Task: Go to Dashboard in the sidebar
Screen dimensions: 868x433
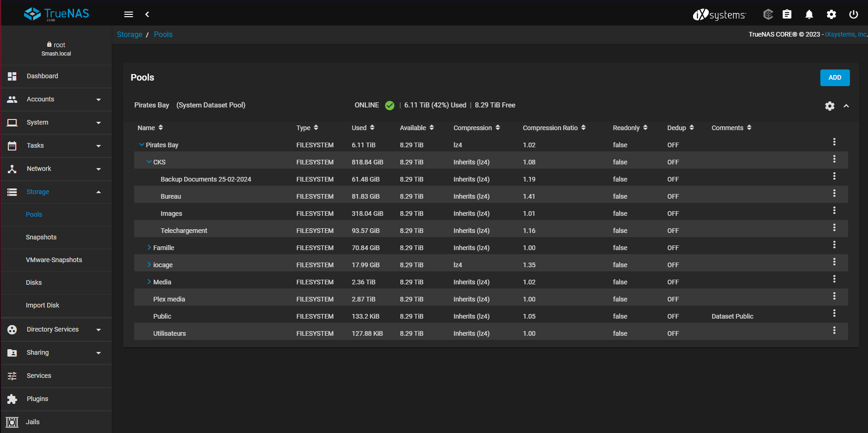Action: [x=42, y=76]
